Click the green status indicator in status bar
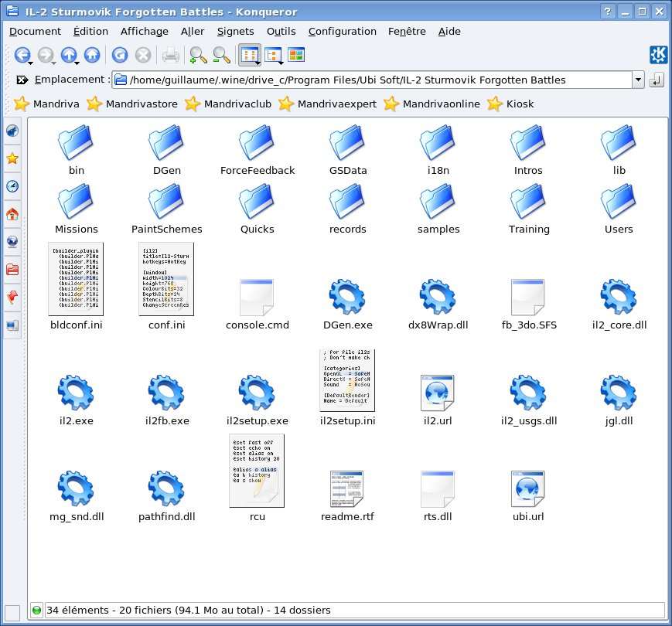Image resolution: width=672 pixels, height=626 pixels. (x=37, y=611)
